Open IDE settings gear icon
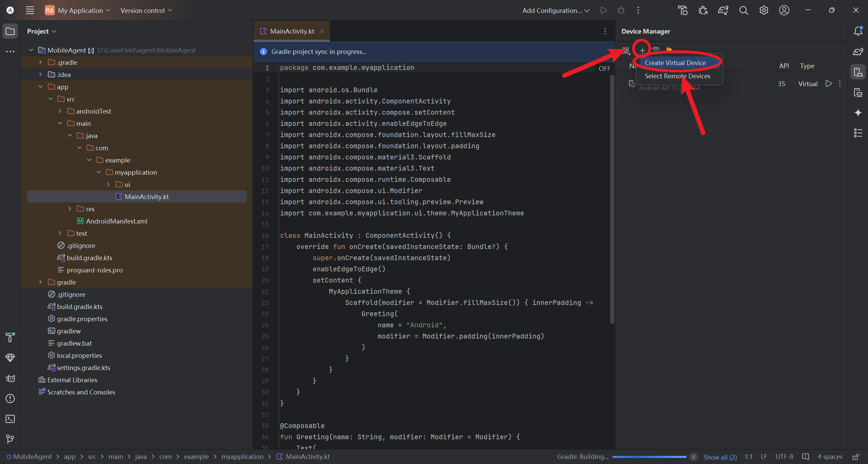 coord(764,10)
